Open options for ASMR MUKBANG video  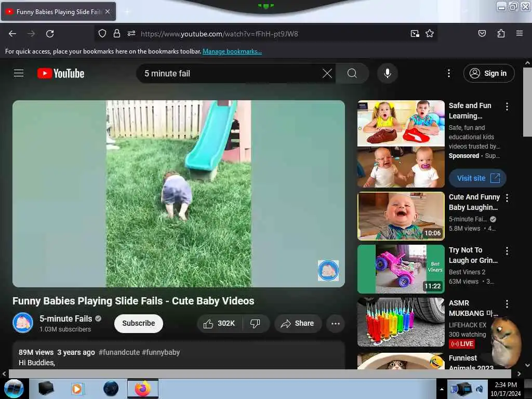(507, 304)
